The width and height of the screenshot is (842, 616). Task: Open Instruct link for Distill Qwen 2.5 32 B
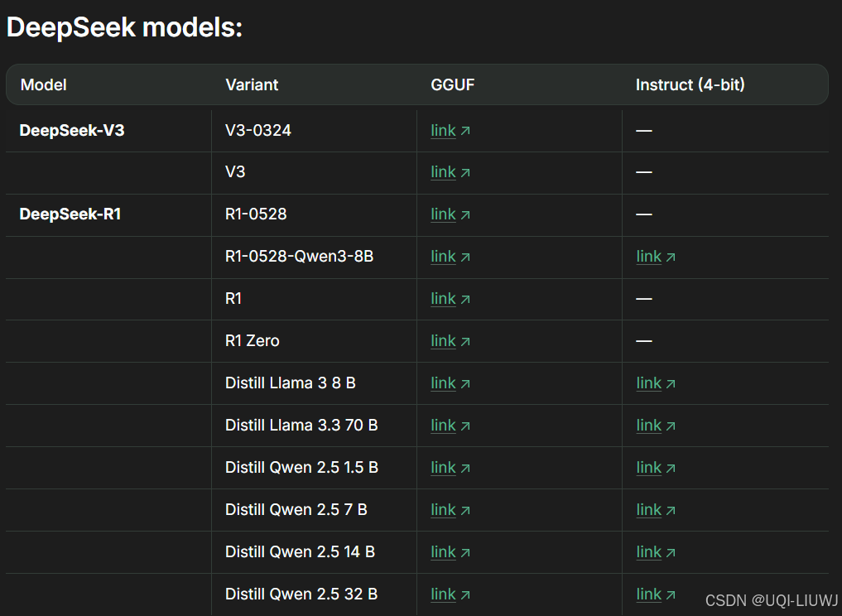[x=656, y=594]
